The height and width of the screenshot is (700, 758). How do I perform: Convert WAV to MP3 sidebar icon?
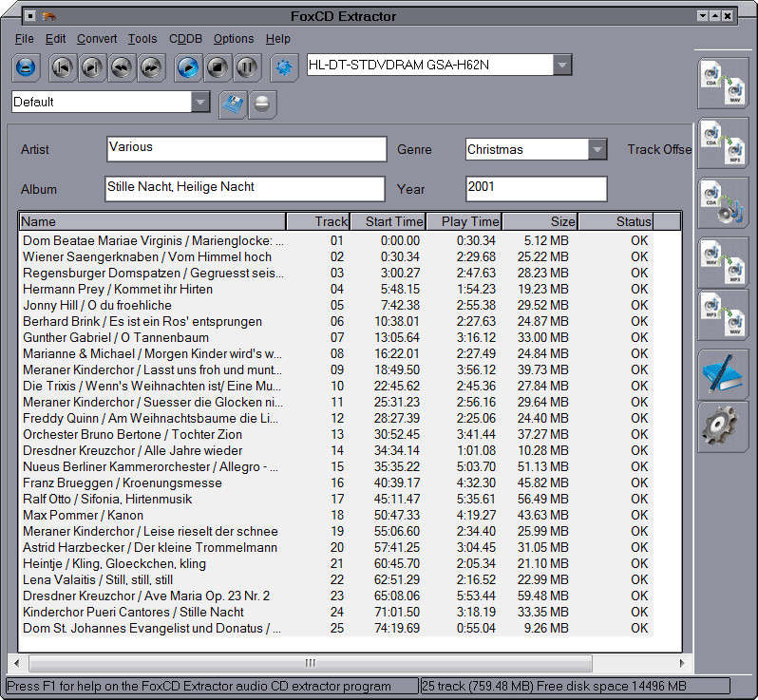coord(723,263)
